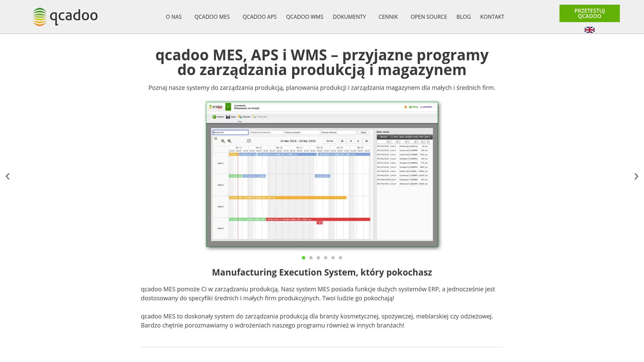Viewport: 644px width, 362px height.
Task: Click the qcadoo logo
Action: click(65, 17)
